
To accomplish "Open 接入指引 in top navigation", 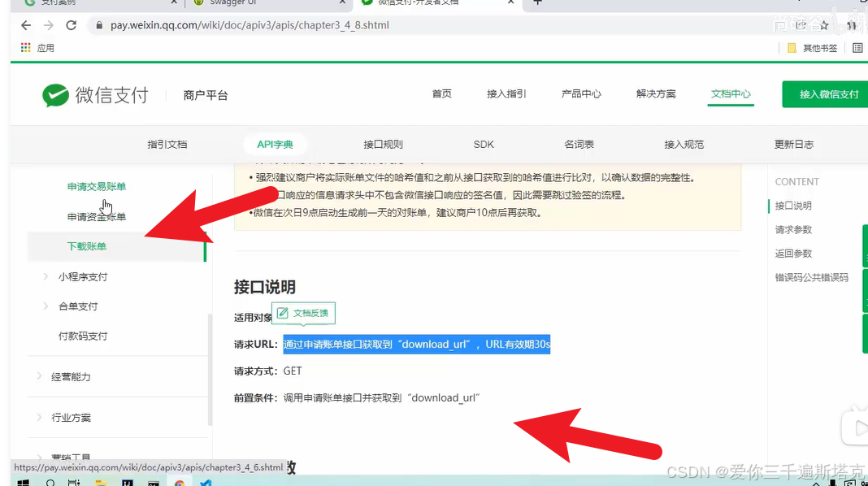I will click(506, 93).
